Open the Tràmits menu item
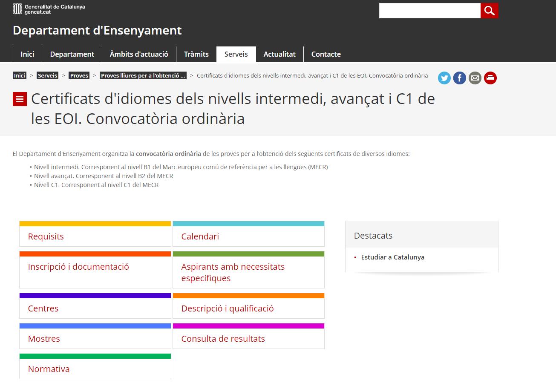The height and width of the screenshot is (392, 556). 196,54
